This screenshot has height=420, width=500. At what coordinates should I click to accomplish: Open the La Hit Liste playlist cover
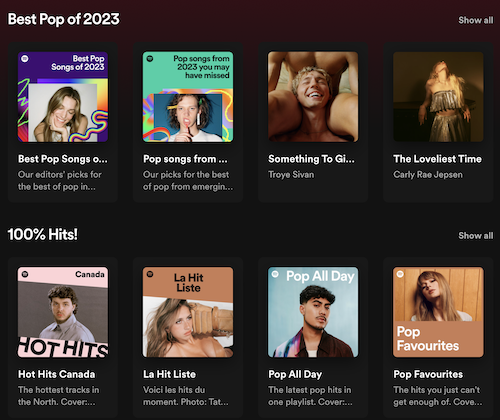tap(188, 312)
